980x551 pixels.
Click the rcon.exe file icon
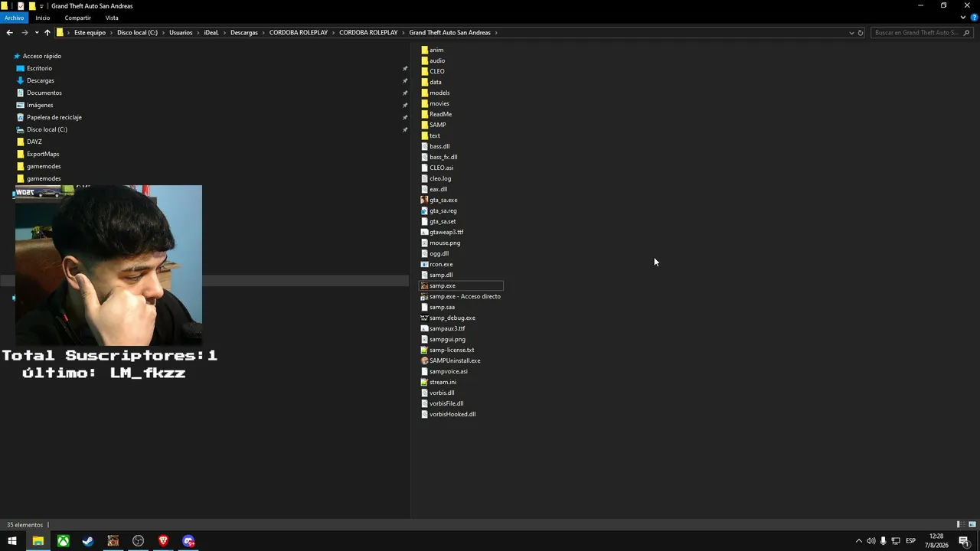click(424, 264)
